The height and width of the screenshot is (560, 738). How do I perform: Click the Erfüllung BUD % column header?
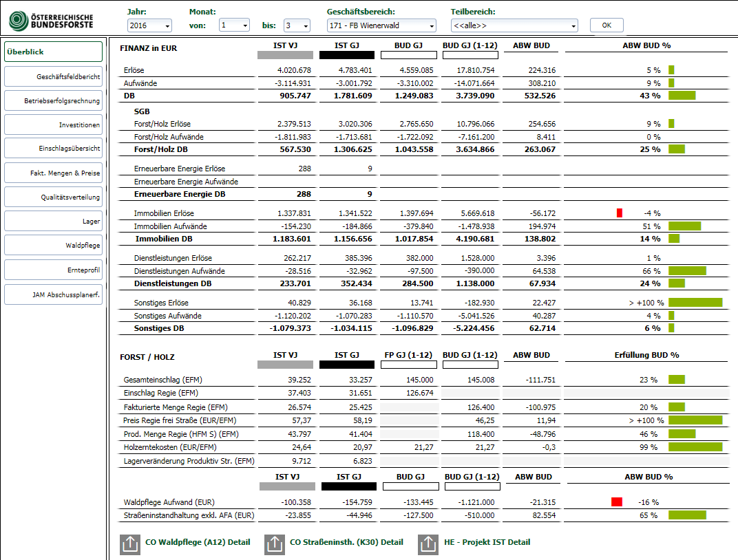646,355
